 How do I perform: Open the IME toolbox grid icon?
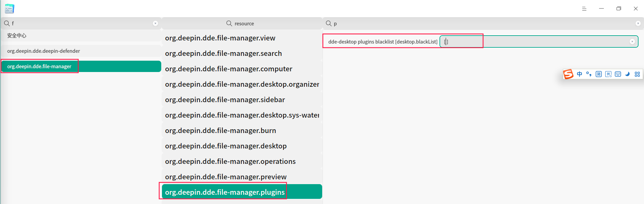(x=637, y=74)
